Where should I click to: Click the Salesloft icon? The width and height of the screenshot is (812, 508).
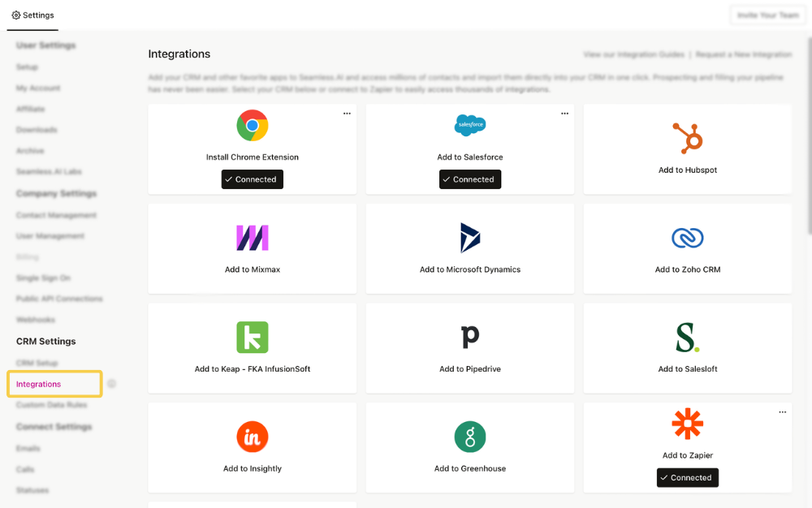tap(687, 337)
